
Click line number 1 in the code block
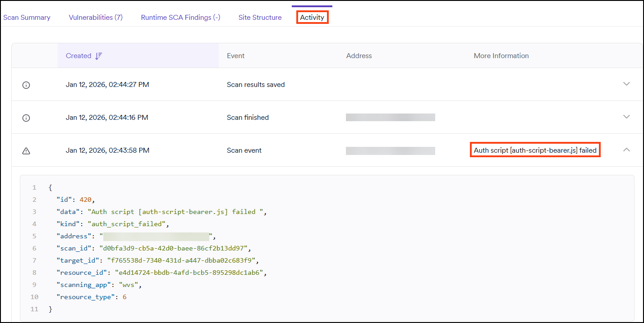(34, 187)
